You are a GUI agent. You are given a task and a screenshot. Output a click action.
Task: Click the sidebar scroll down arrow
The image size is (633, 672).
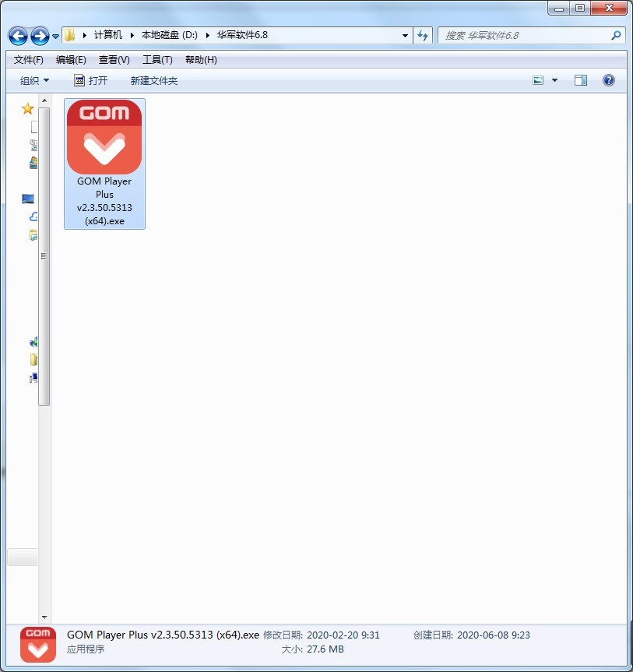(x=44, y=617)
